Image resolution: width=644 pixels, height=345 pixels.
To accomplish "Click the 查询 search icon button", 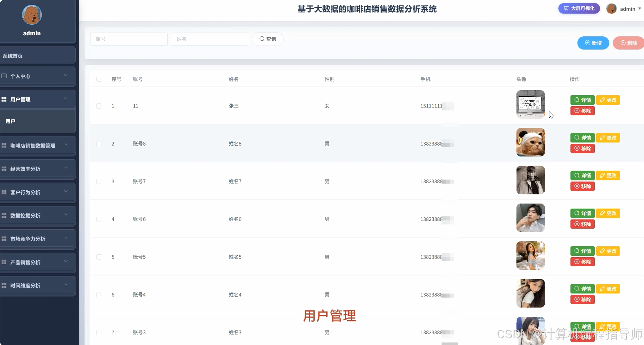I will point(268,39).
